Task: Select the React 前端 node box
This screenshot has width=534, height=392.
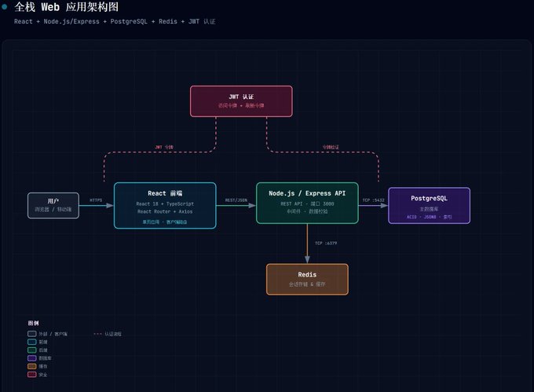Action: coord(165,205)
